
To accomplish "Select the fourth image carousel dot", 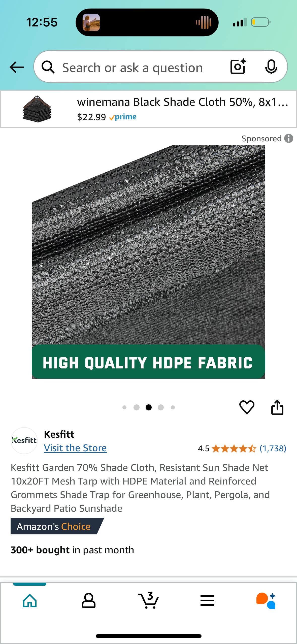I will tap(161, 407).
